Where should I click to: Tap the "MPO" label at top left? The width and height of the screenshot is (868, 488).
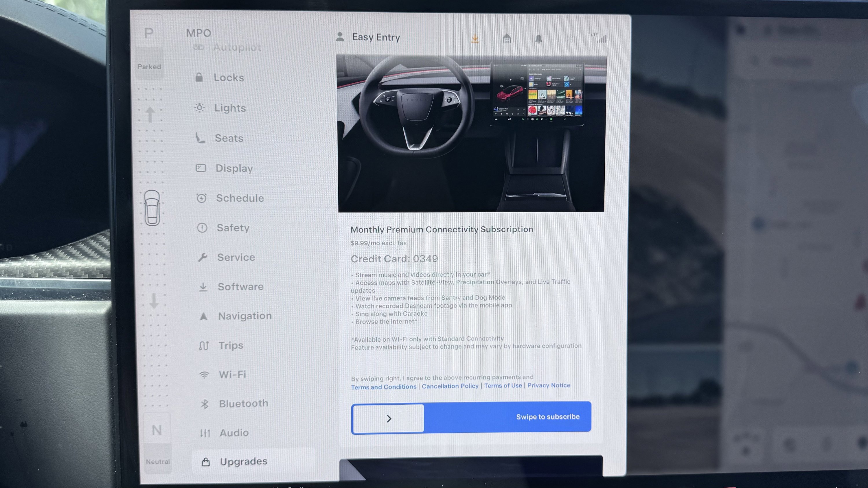click(198, 33)
